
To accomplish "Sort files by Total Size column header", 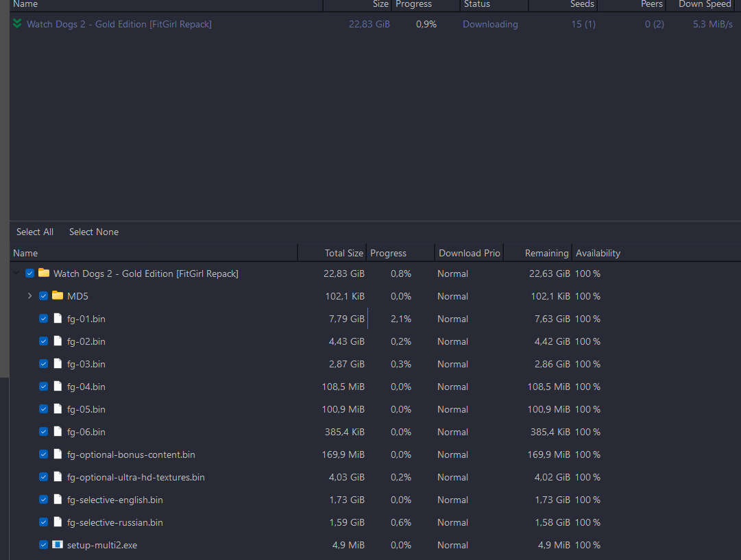I will 332,254.
